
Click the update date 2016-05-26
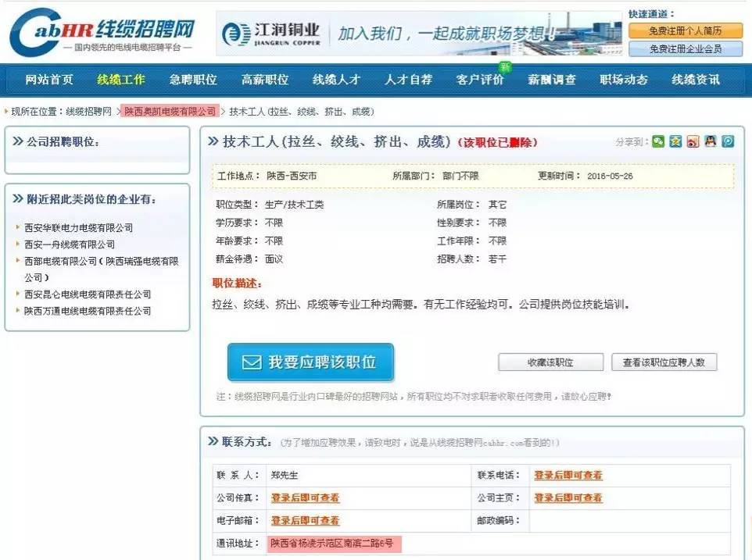(x=610, y=176)
